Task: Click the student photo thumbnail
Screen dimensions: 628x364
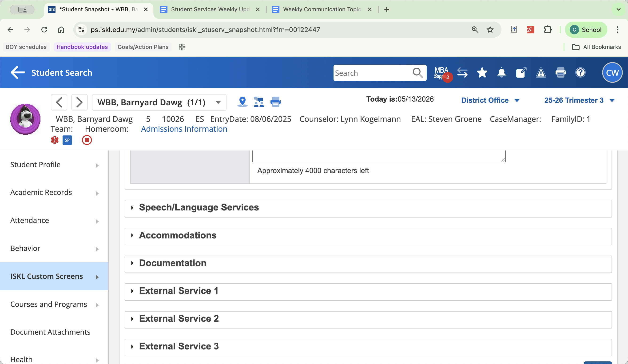Action: [25, 119]
